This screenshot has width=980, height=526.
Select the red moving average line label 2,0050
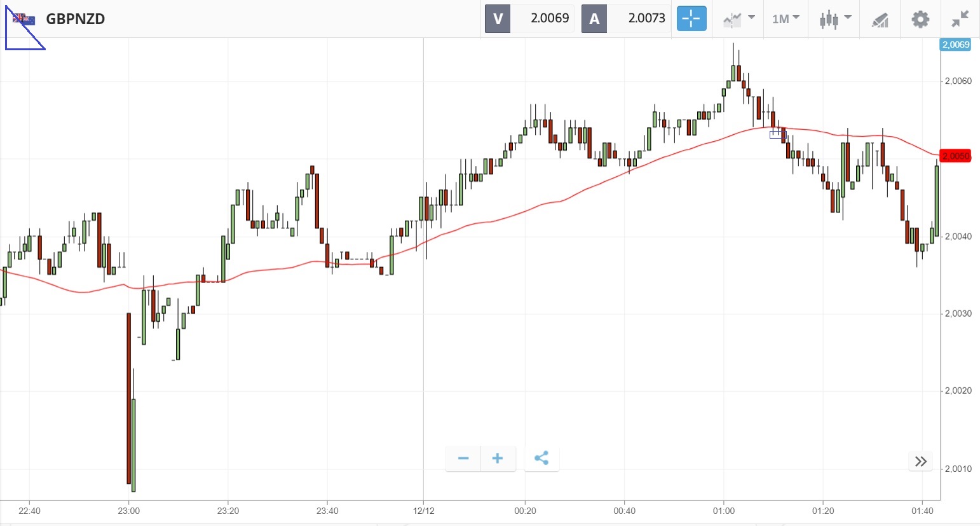click(955, 156)
